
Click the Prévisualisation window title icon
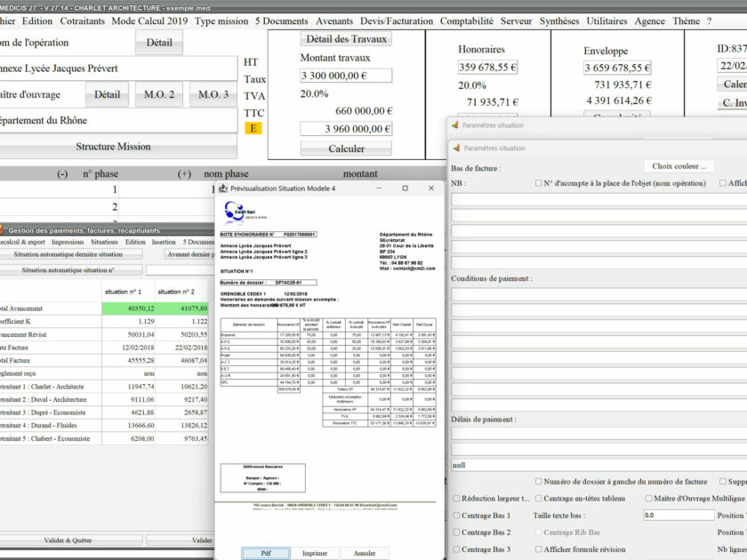[222, 188]
